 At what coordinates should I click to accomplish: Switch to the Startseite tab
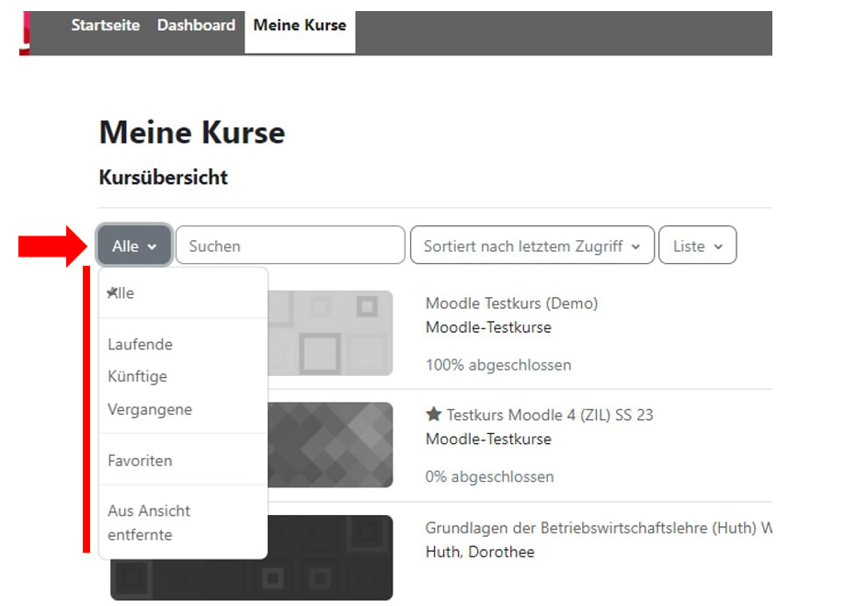(x=105, y=25)
